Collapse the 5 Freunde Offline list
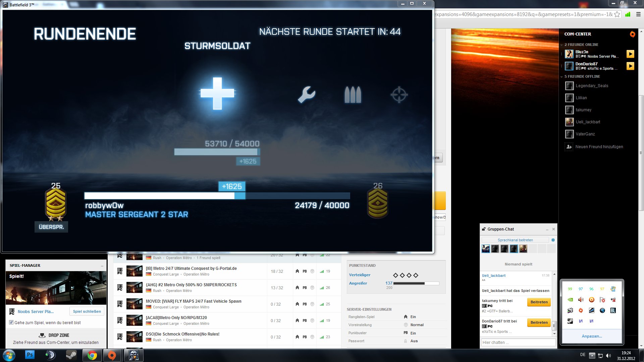The width and height of the screenshot is (644, 362). point(561,77)
